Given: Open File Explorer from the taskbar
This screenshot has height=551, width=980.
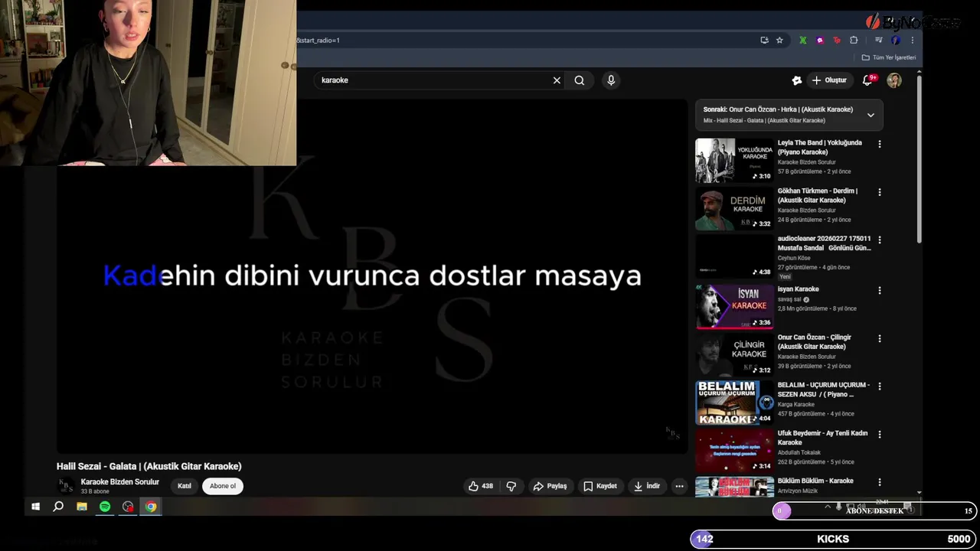Looking at the screenshot, I should pyautogui.click(x=82, y=507).
